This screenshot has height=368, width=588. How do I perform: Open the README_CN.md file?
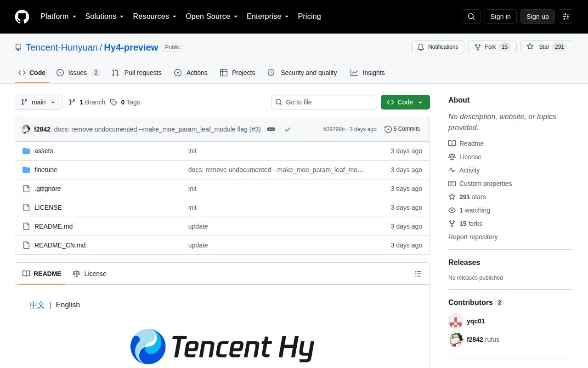[60, 245]
